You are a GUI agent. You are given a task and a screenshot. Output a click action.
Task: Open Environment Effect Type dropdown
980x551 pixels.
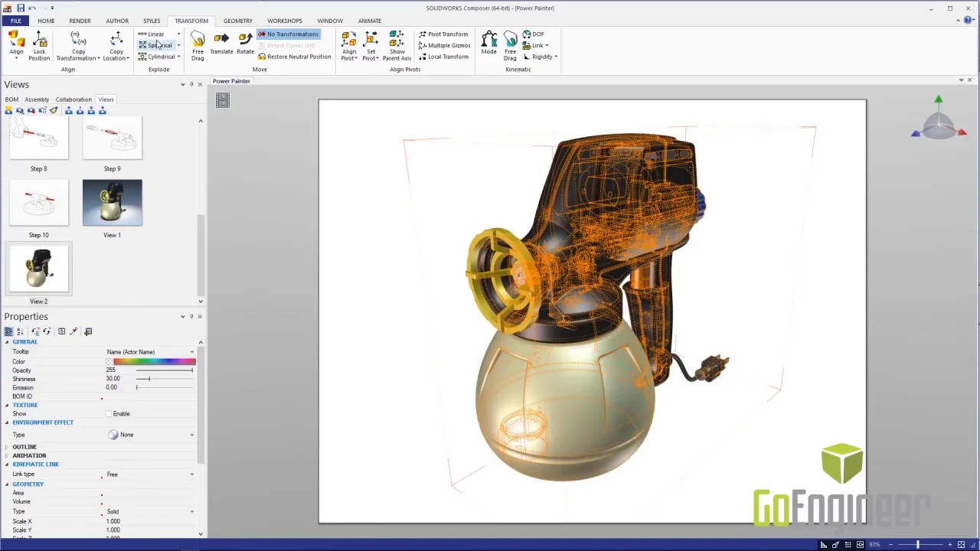click(192, 435)
